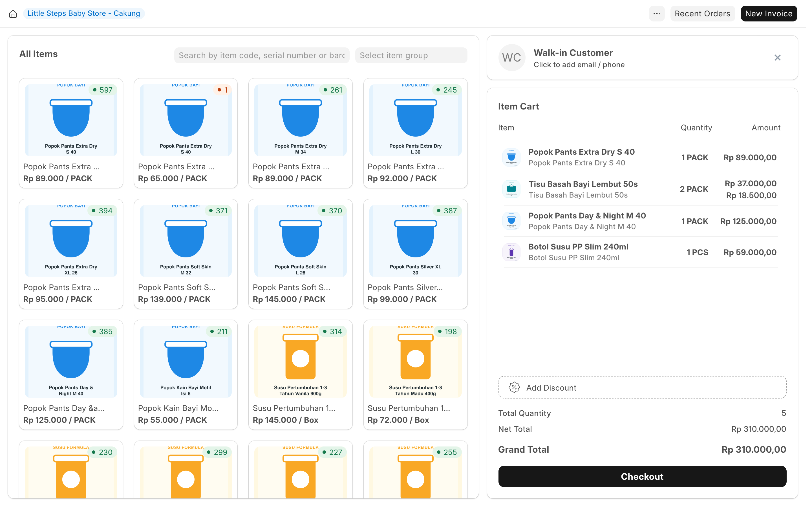Click Popok Pants Extra Dry S 40 cart thumbnail

coord(511,157)
